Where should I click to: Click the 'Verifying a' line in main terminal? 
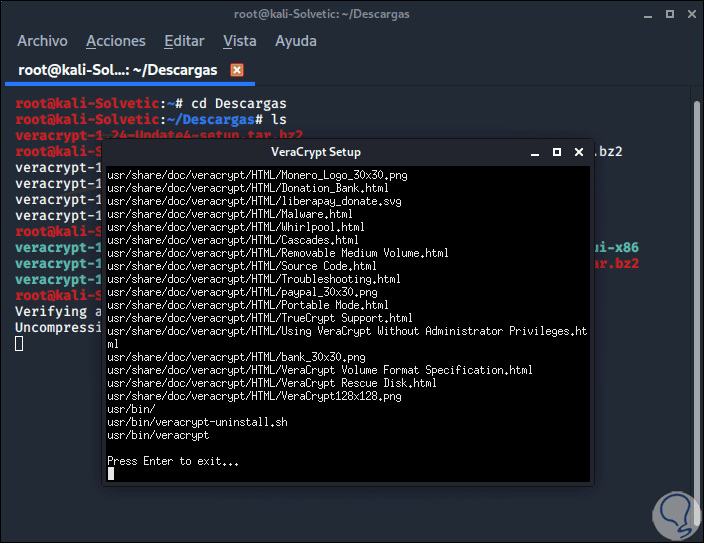(x=58, y=312)
